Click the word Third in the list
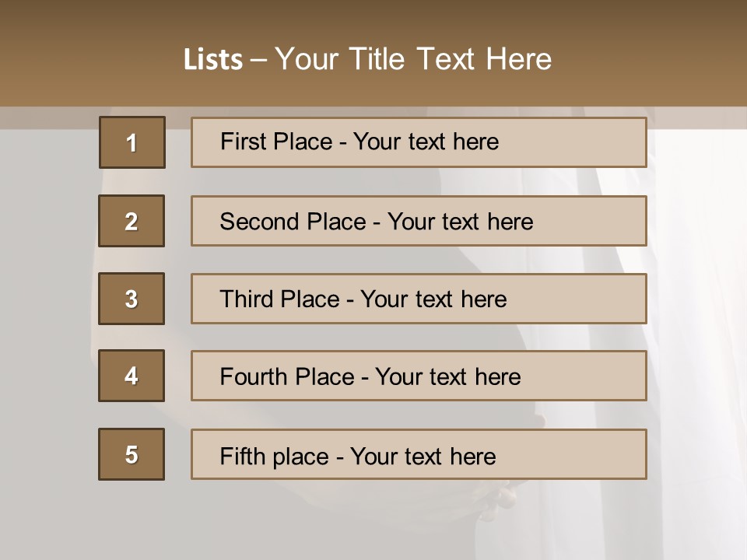This screenshot has width=747, height=560. click(247, 299)
